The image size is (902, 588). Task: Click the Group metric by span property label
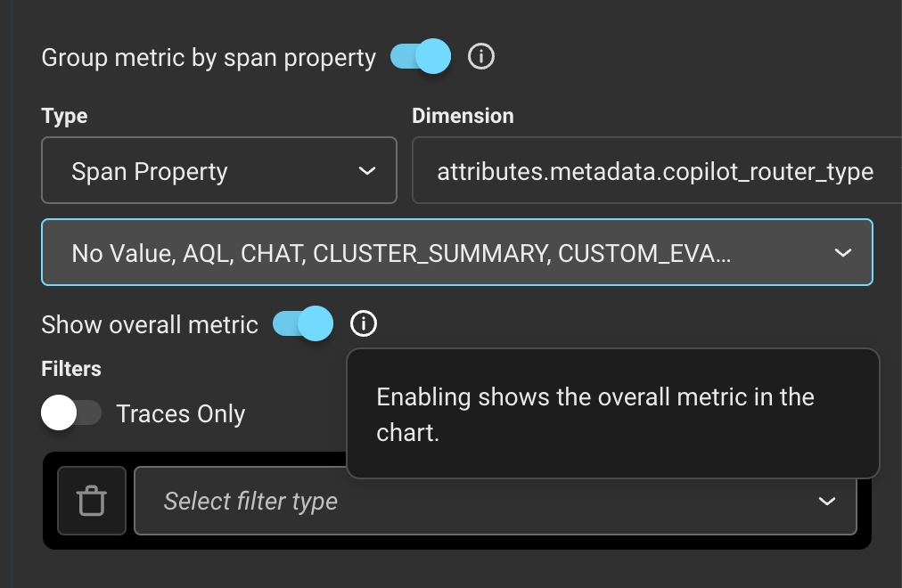(x=209, y=58)
